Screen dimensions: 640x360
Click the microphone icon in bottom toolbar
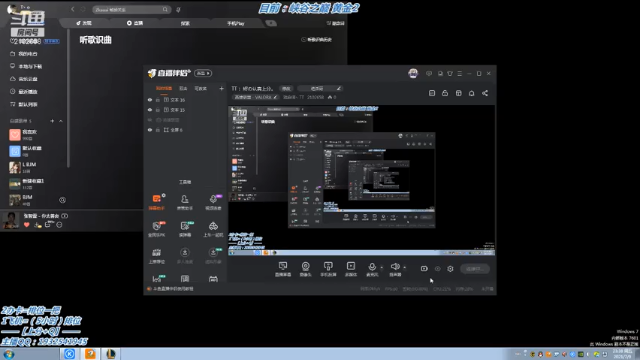tap(372, 266)
